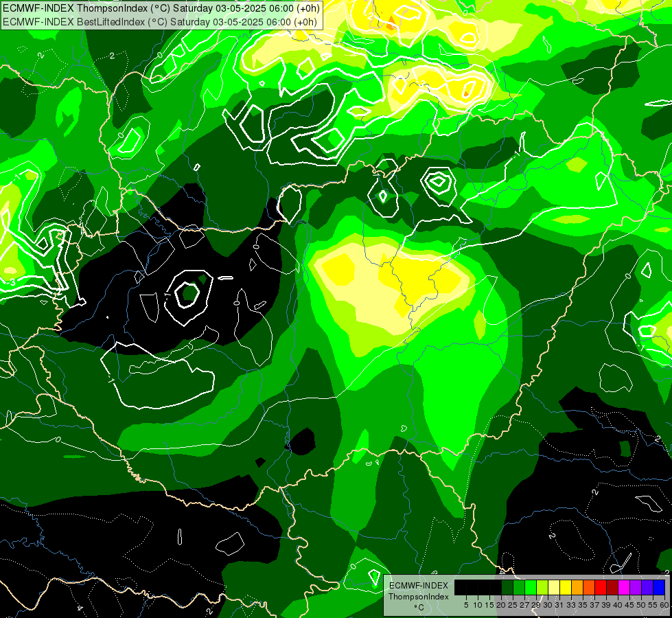Click the legend tick value '33'
Screen dimensions: 672x618
tap(571, 605)
